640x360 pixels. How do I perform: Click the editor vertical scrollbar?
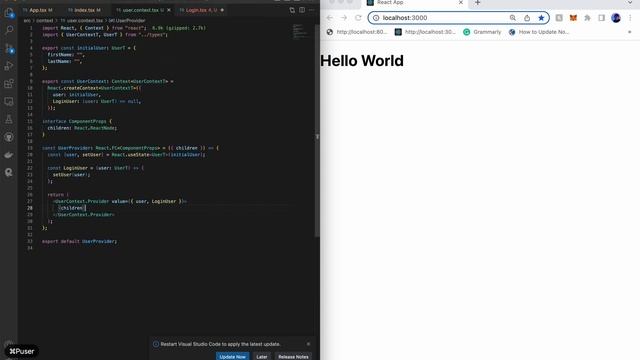tap(317, 131)
